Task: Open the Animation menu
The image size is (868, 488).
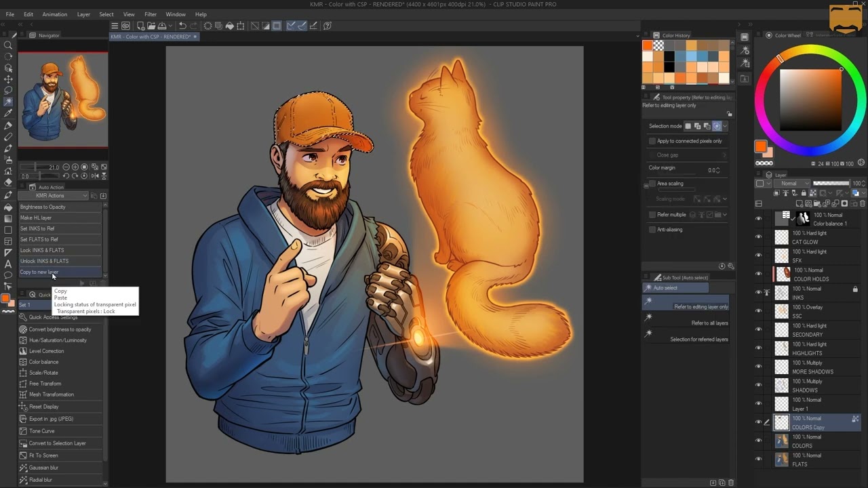Action: 55,14
